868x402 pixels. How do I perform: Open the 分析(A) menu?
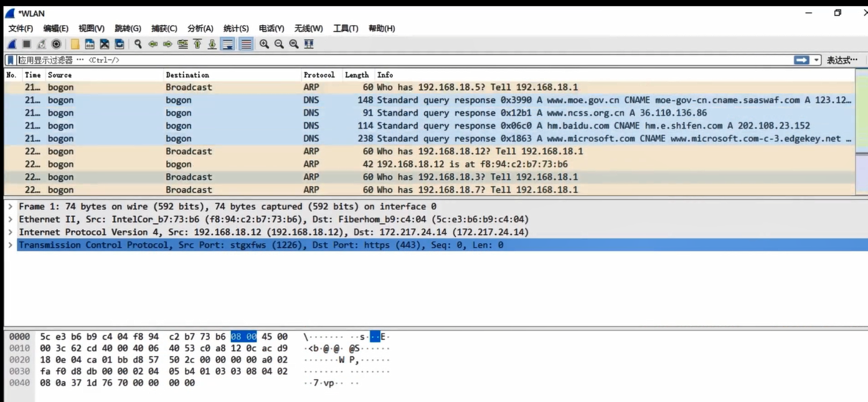200,29
